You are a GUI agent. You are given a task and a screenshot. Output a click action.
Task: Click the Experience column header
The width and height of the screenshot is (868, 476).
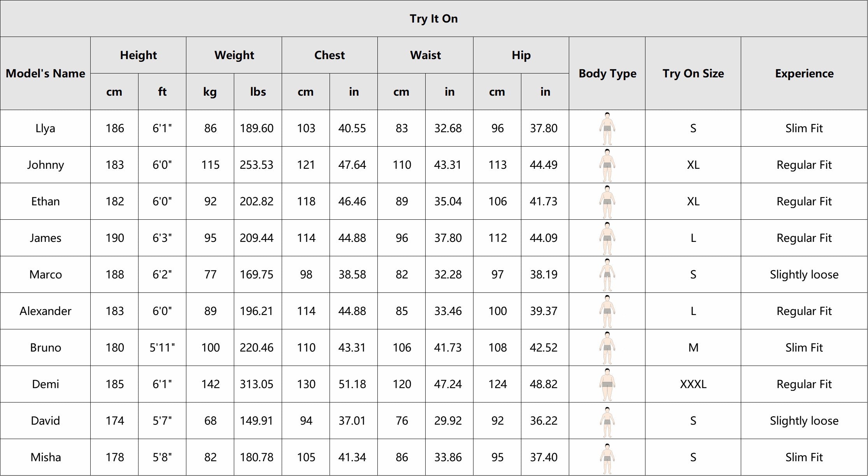(804, 73)
